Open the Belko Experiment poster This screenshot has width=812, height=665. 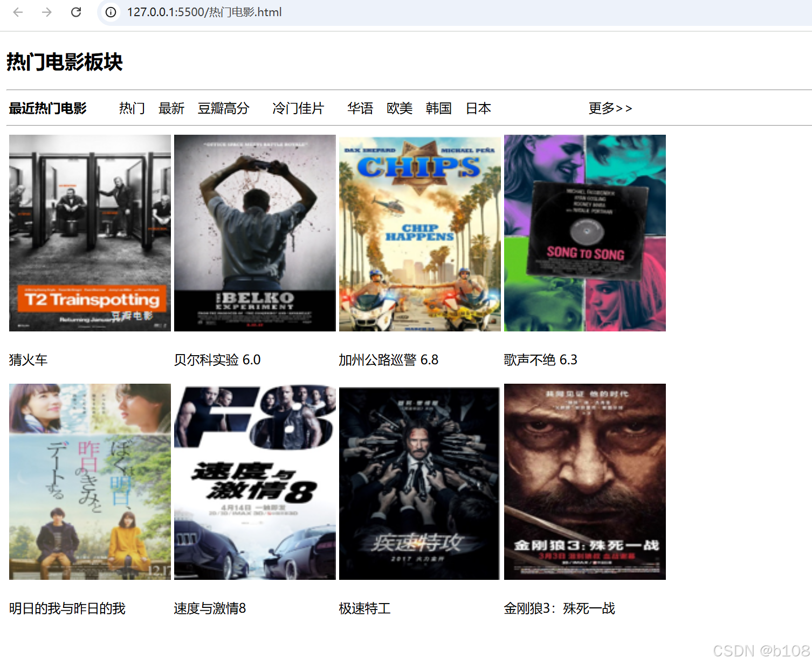[x=255, y=233]
